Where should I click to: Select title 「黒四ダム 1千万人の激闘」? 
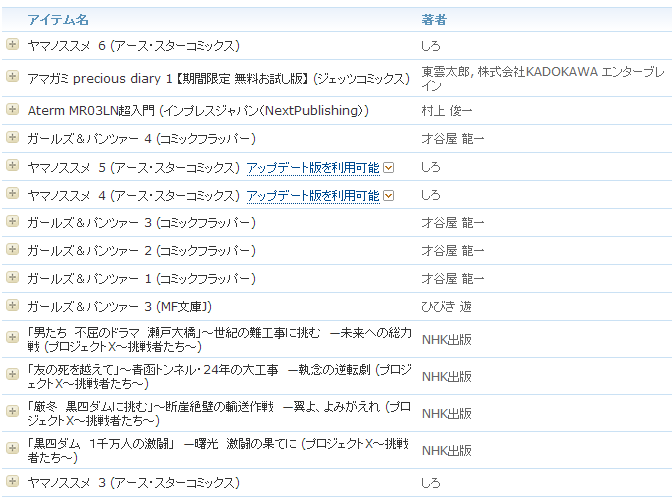(218, 450)
